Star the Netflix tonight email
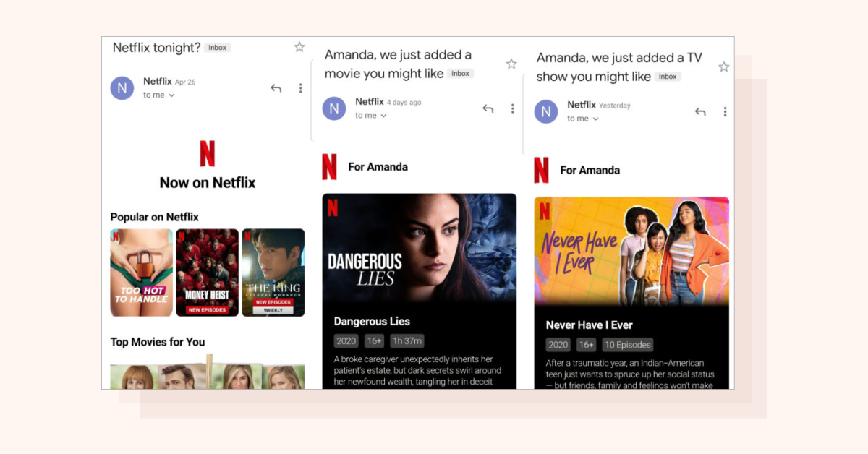 (x=299, y=46)
